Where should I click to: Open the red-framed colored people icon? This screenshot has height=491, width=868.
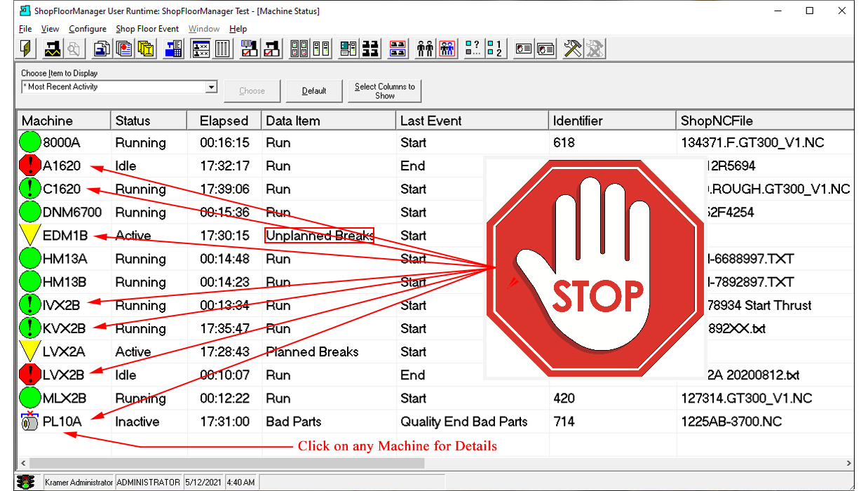pos(447,48)
